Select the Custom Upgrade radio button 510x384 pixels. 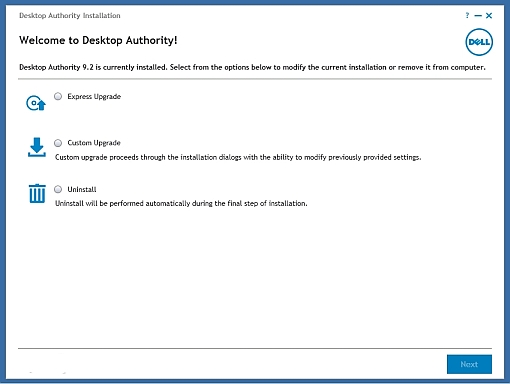point(58,143)
